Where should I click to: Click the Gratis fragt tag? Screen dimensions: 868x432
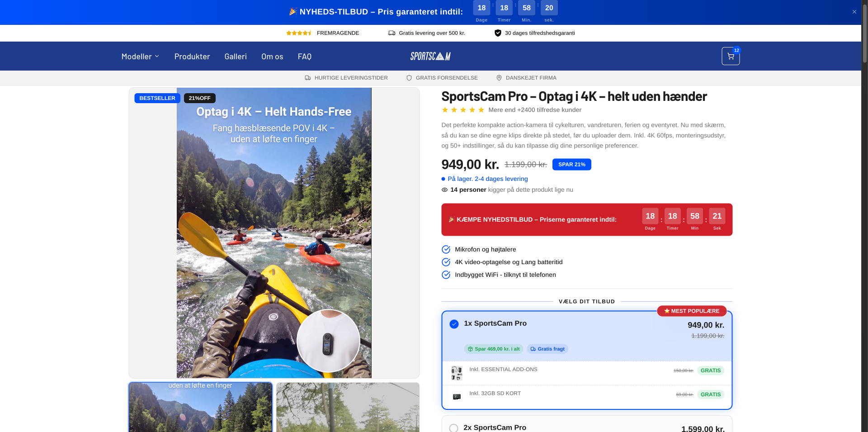(x=547, y=349)
